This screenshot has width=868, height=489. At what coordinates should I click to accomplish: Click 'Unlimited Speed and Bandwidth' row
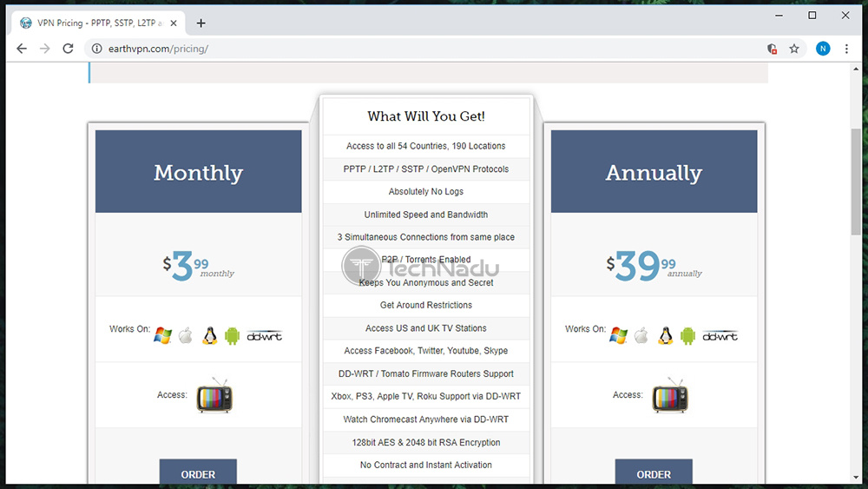pos(425,215)
